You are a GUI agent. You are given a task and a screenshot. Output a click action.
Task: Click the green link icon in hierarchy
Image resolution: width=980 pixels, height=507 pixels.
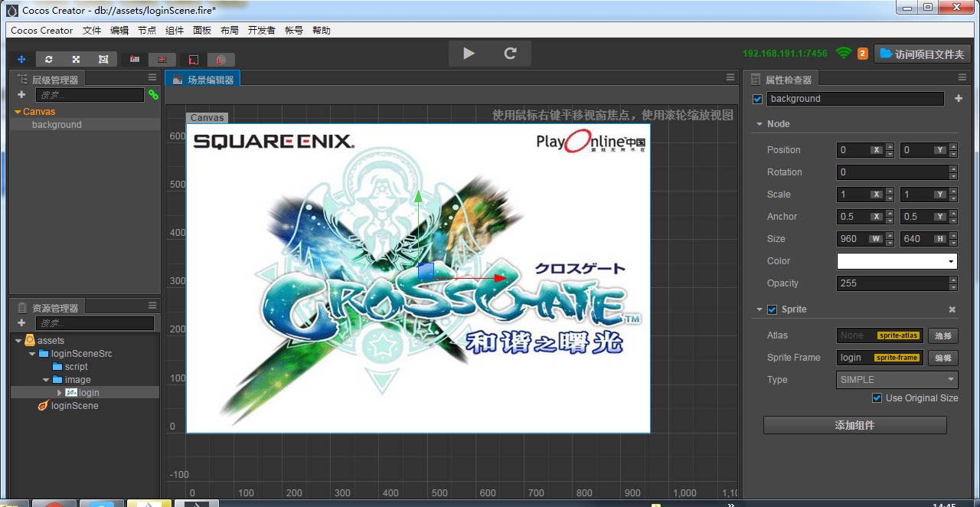coord(153,95)
